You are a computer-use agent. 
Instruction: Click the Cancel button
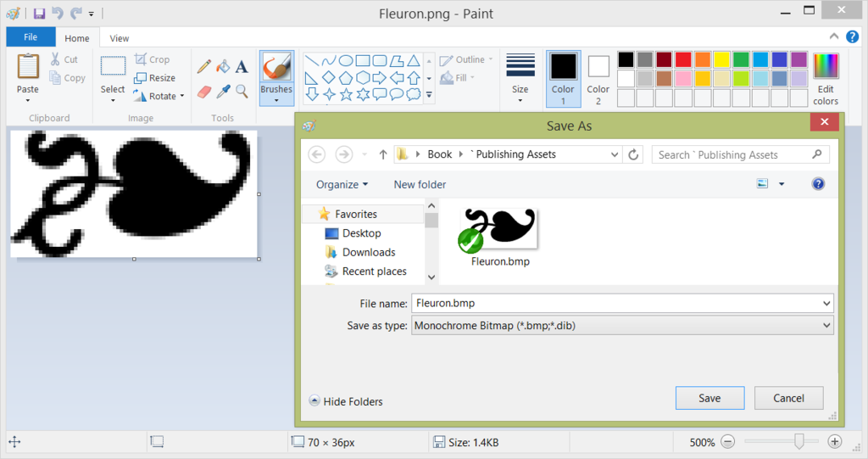pyautogui.click(x=788, y=398)
